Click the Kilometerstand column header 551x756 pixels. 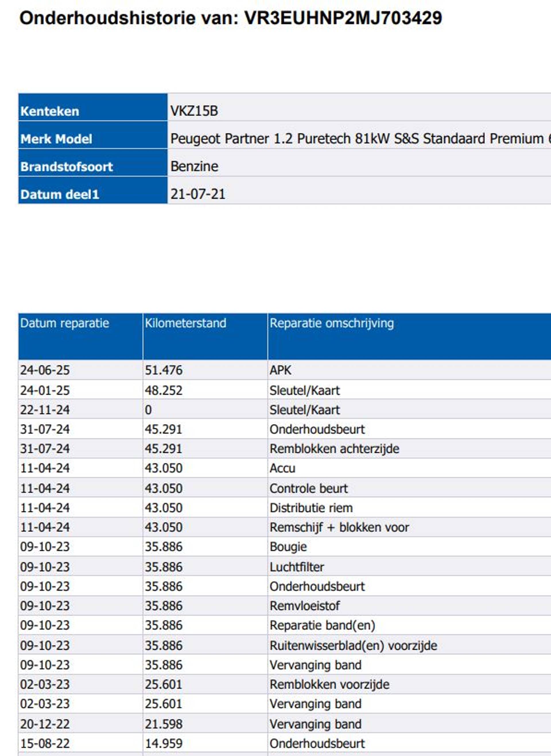tap(185, 323)
